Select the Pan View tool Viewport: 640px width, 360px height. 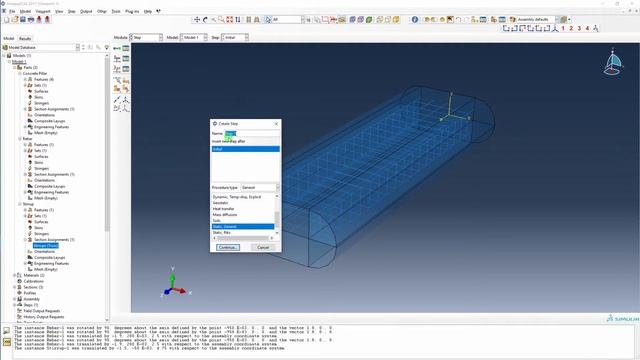pos(197,19)
